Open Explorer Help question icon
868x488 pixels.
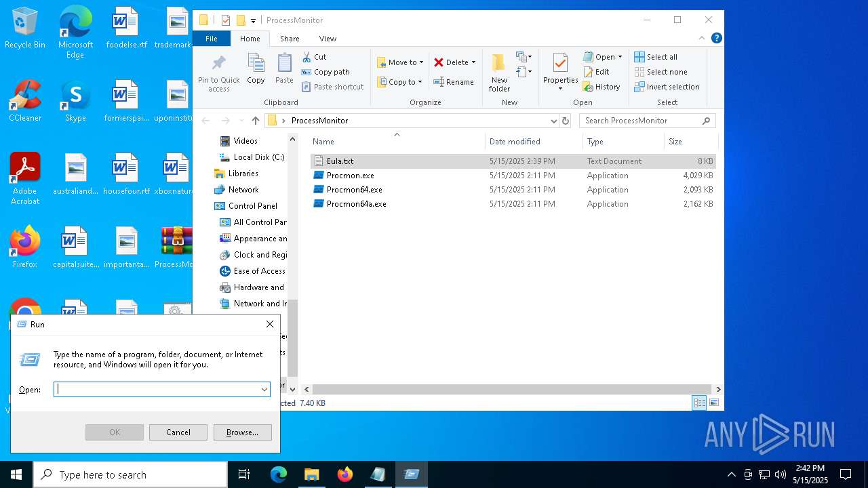coord(716,39)
